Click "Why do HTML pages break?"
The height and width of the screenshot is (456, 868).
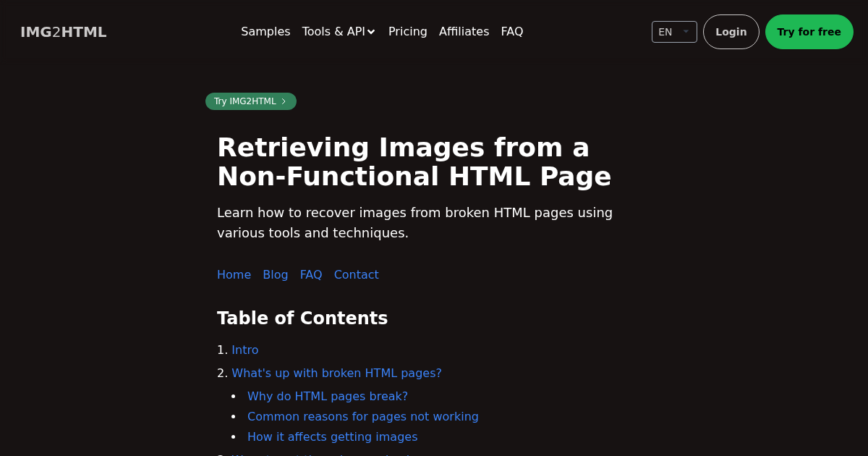[327, 396]
